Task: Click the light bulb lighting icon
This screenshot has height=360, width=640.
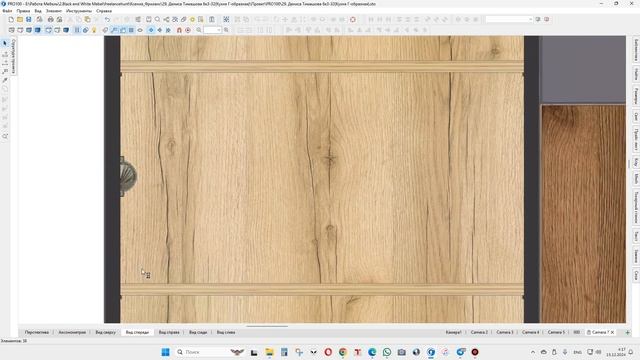Action: coord(94,30)
